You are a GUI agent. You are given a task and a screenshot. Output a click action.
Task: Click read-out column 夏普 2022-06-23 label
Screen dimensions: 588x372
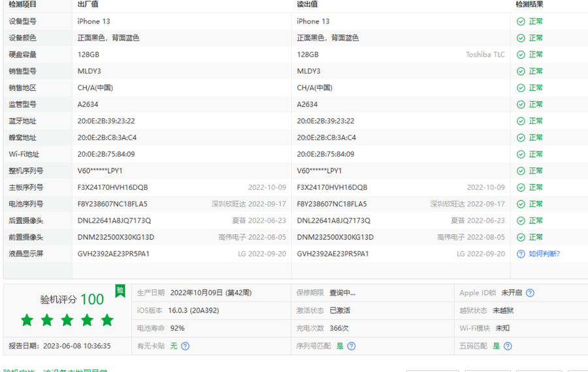(x=478, y=221)
